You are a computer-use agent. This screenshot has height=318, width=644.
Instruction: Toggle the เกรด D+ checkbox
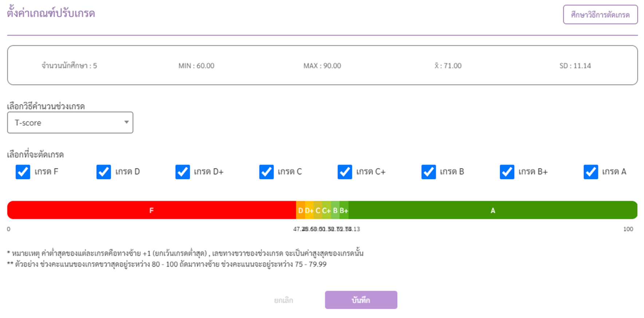[182, 172]
